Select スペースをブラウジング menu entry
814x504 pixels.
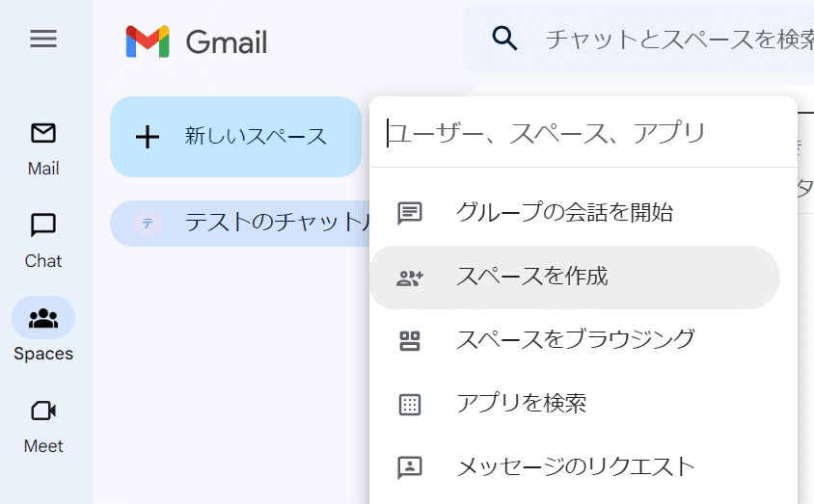click(x=575, y=340)
